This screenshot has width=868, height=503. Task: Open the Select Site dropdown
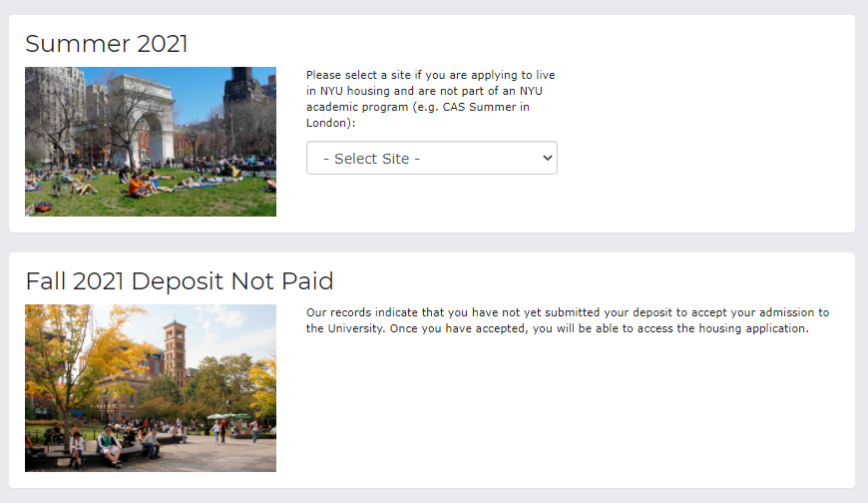point(432,158)
